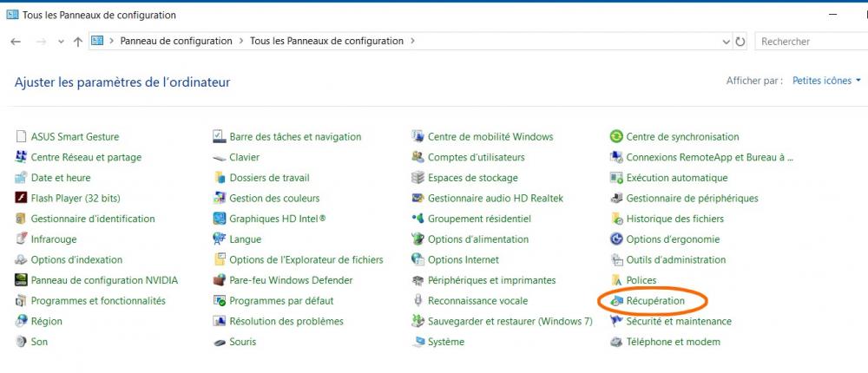
Task: Open the Options d'ergonomie link
Action: (674, 239)
